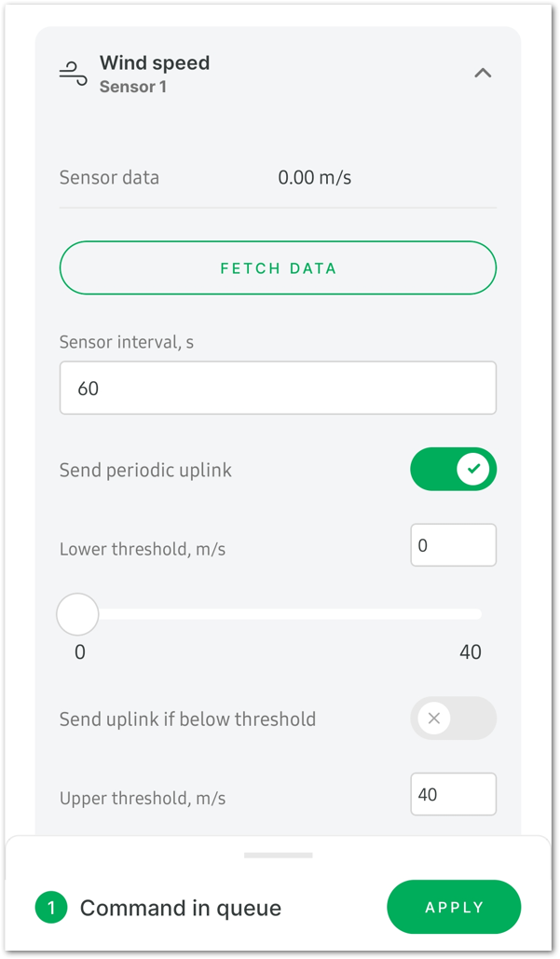
Task: Fetch data from the sensor
Action: pos(279,267)
